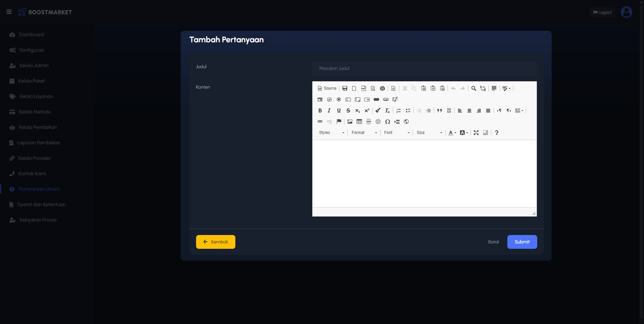Insert an IFrame globe icon

coord(406,122)
